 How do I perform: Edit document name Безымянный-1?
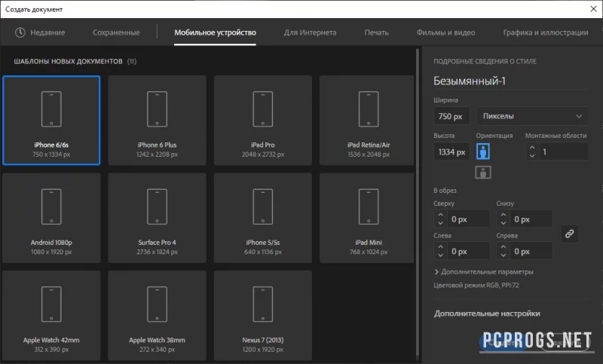[510, 81]
